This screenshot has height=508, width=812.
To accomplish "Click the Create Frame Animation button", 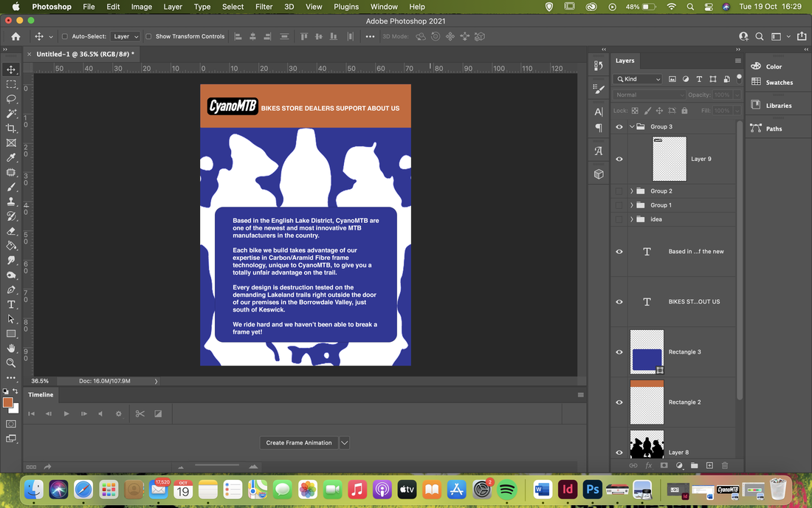I will coord(299,443).
